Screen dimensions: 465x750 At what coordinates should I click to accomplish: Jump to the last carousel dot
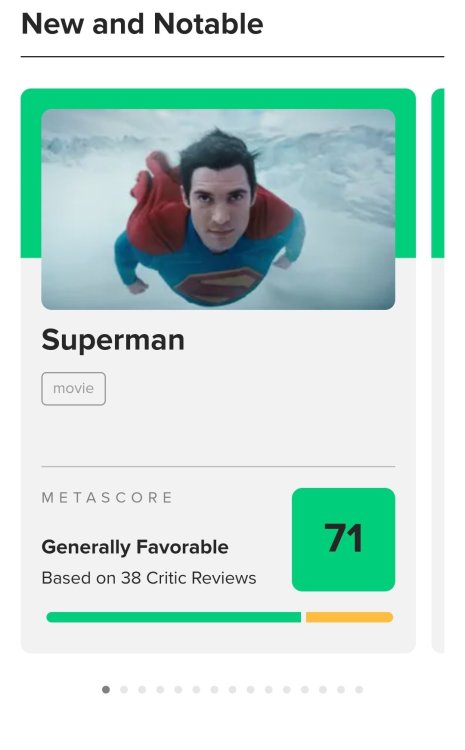pos(359,689)
